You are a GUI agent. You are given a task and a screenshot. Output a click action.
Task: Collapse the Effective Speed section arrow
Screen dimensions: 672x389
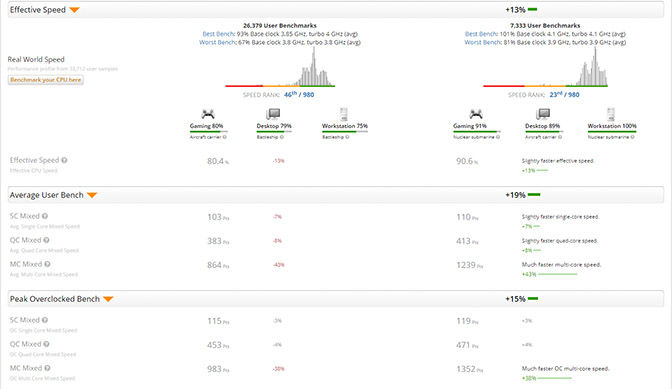click(75, 10)
